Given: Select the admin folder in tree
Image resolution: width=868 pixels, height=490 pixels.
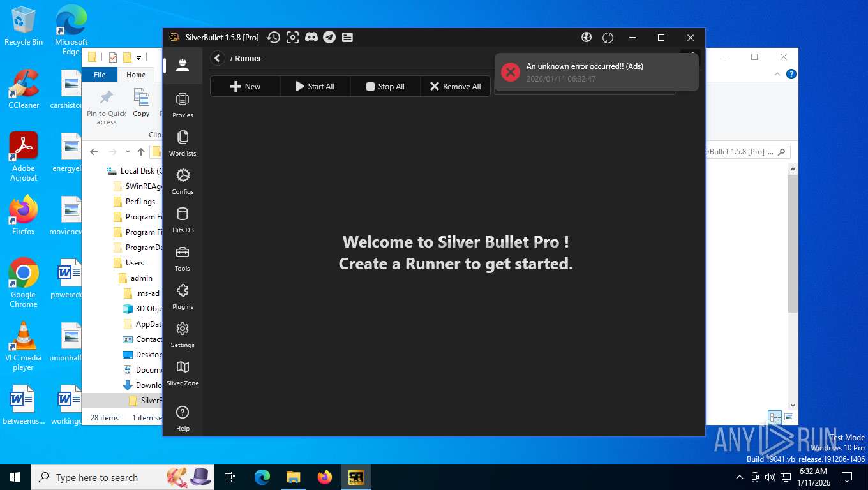Looking at the screenshot, I should 136,278.
